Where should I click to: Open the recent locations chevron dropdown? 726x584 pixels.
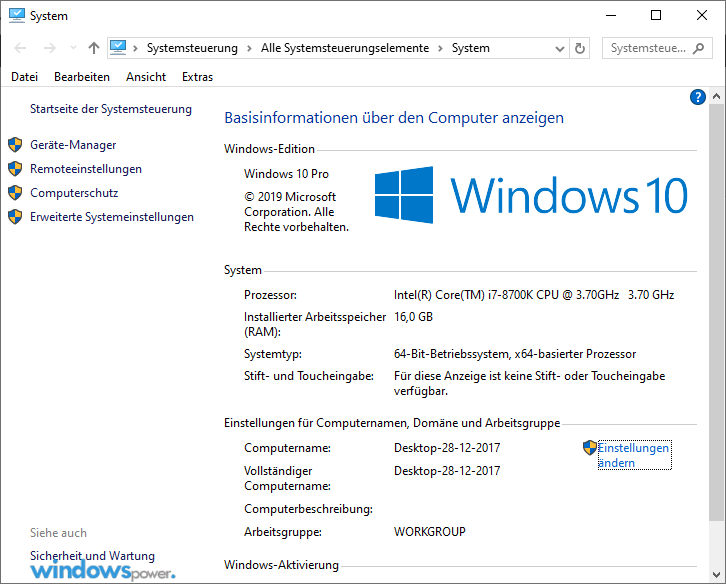(72, 48)
